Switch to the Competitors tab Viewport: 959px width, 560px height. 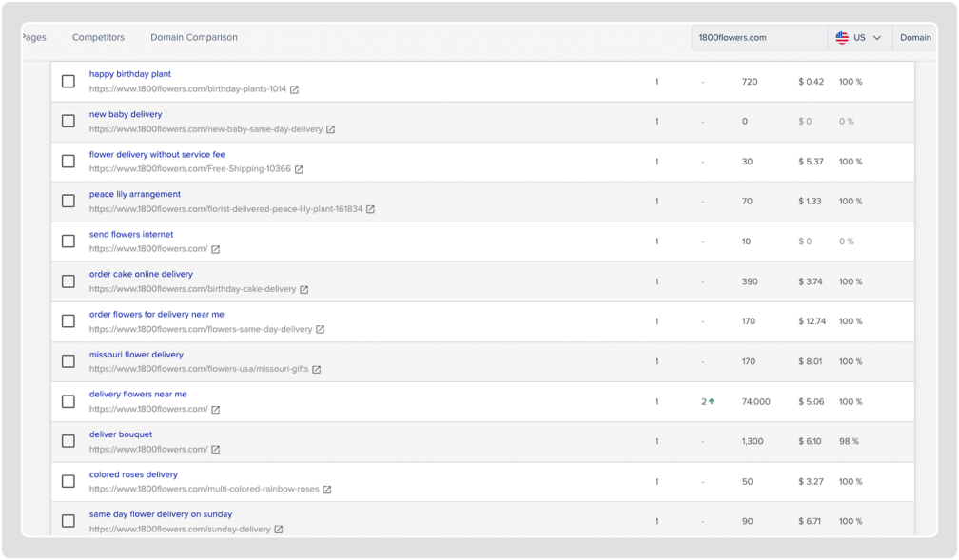tap(98, 38)
